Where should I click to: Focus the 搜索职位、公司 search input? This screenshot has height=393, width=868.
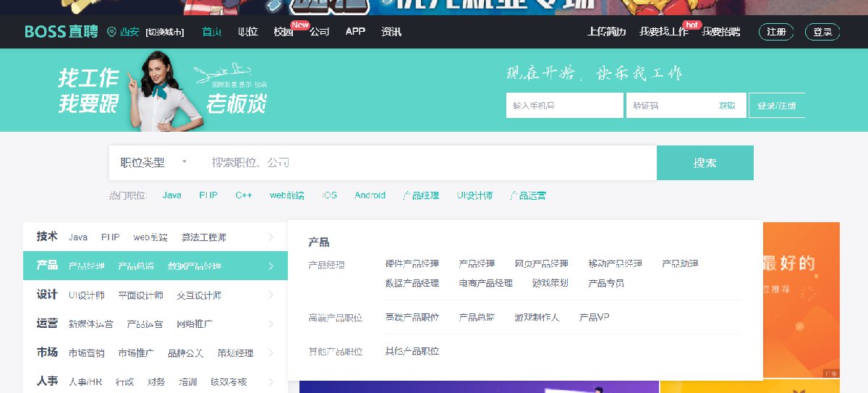430,163
